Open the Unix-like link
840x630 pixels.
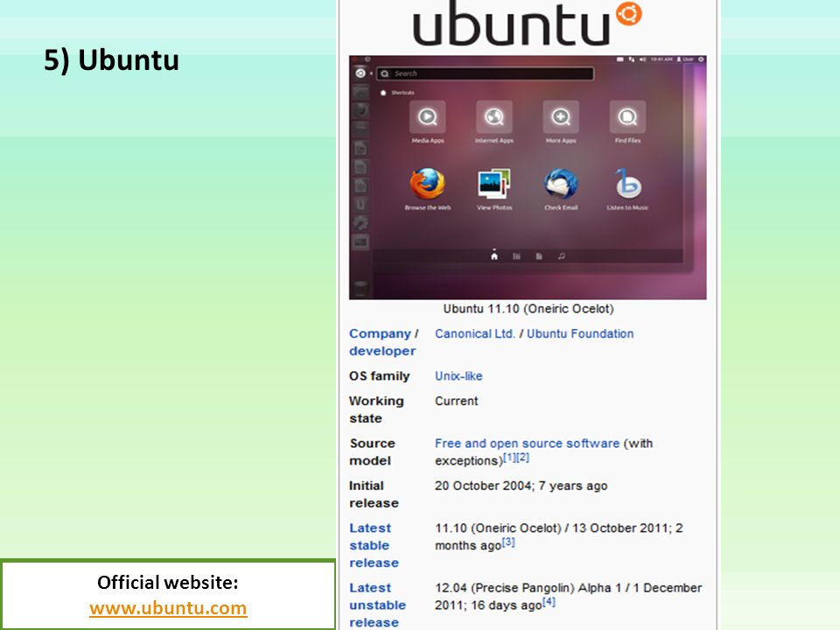(x=458, y=376)
